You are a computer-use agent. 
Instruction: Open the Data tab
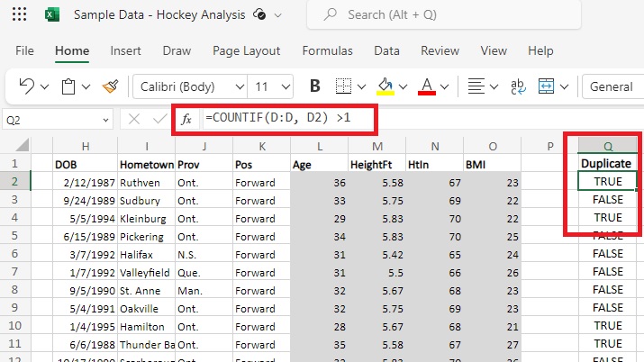pyautogui.click(x=386, y=51)
